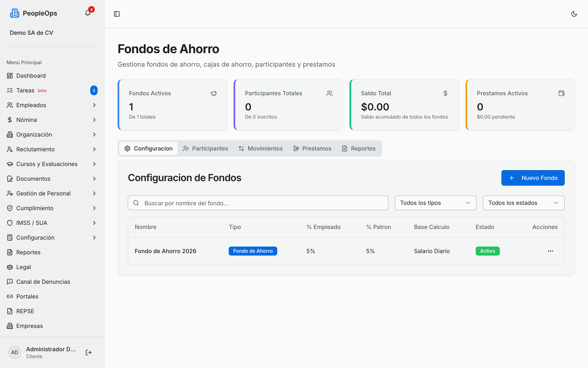This screenshot has width=588, height=368.
Task: Switch to the Reportes tab
Action: (x=359, y=148)
